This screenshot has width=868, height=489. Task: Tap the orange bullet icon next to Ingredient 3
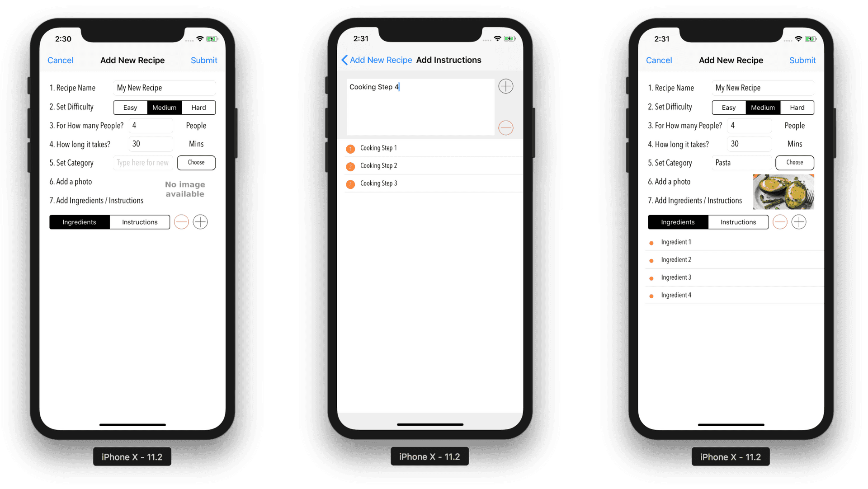point(651,277)
